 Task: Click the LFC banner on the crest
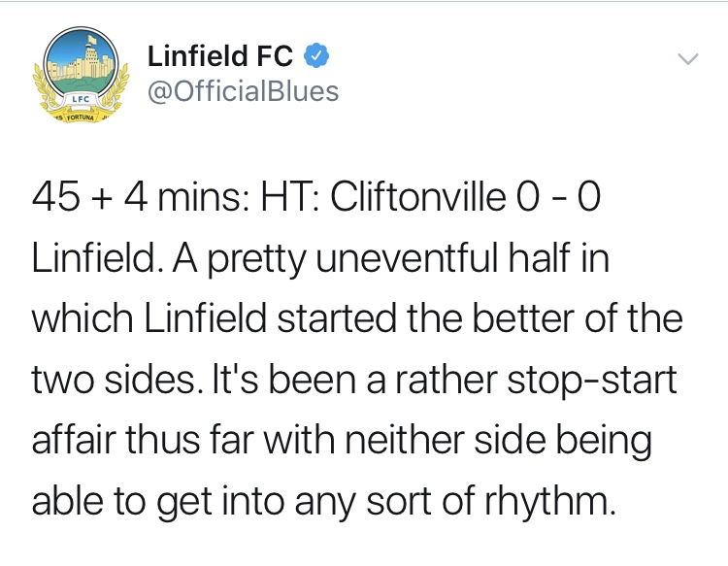pyautogui.click(x=83, y=99)
